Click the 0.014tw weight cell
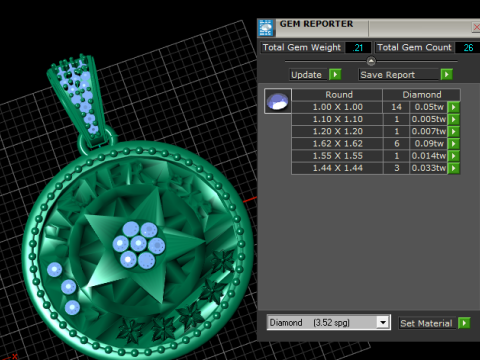This screenshot has width=480, height=360. coord(428,156)
